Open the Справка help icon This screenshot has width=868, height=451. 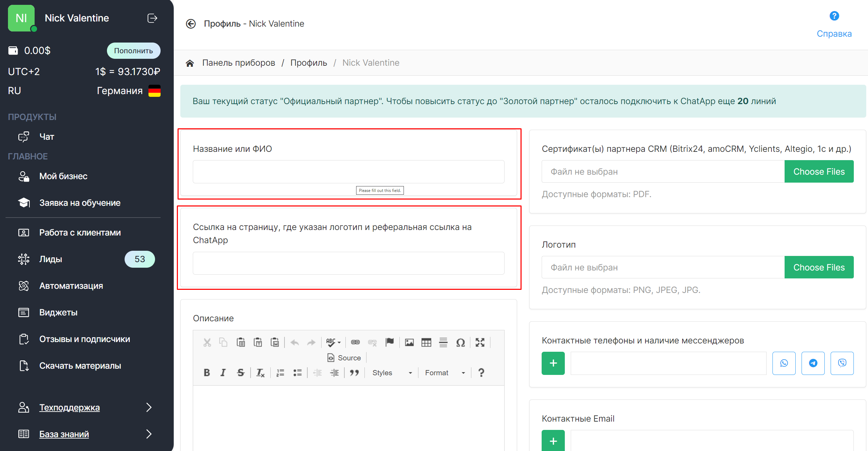click(834, 16)
